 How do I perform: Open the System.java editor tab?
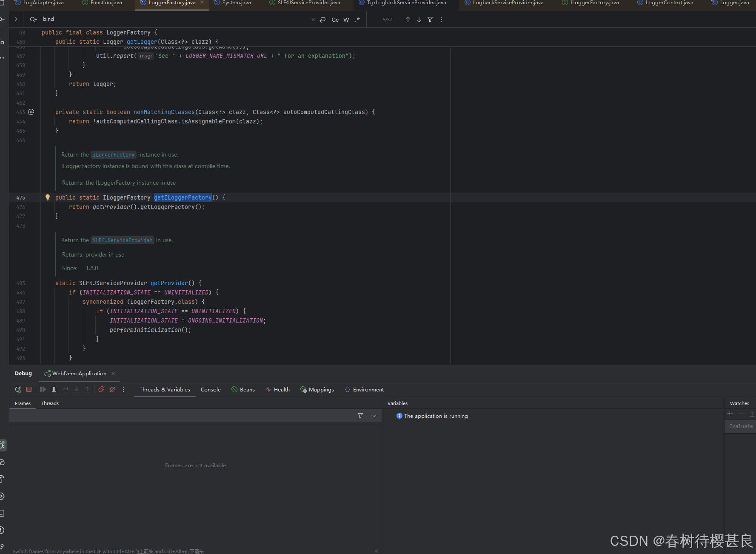click(x=232, y=3)
